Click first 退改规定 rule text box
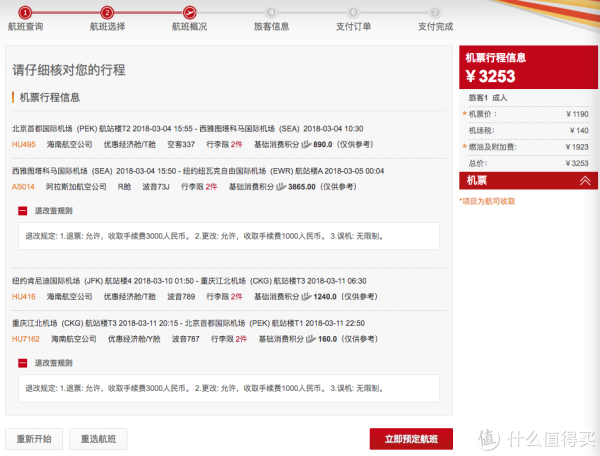Viewport: 600px width, 456px height. 229,236
